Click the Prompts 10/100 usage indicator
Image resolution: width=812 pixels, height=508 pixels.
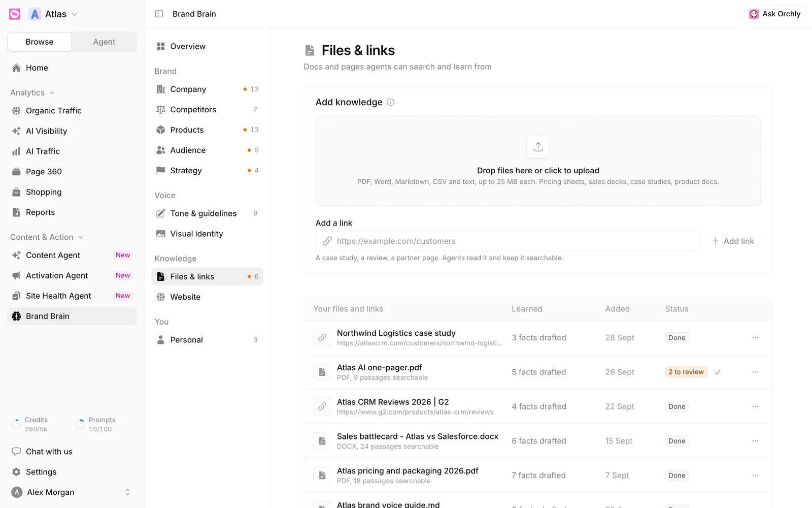click(x=95, y=424)
